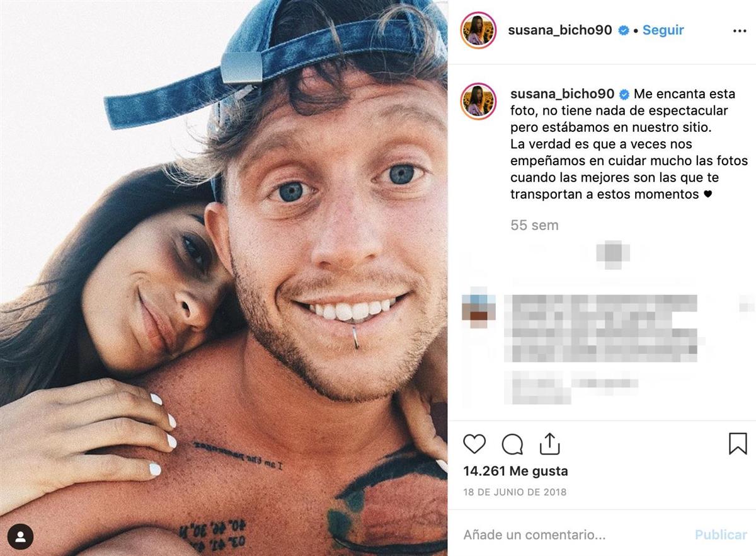Open susana_bicho90 username in header

pyautogui.click(x=560, y=30)
